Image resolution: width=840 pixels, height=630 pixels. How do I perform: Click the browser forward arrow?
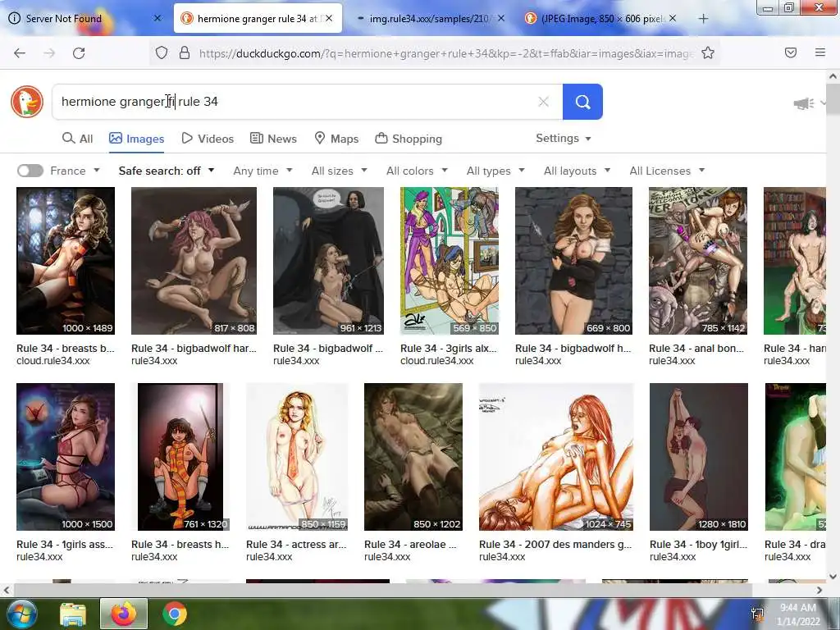click(x=49, y=53)
